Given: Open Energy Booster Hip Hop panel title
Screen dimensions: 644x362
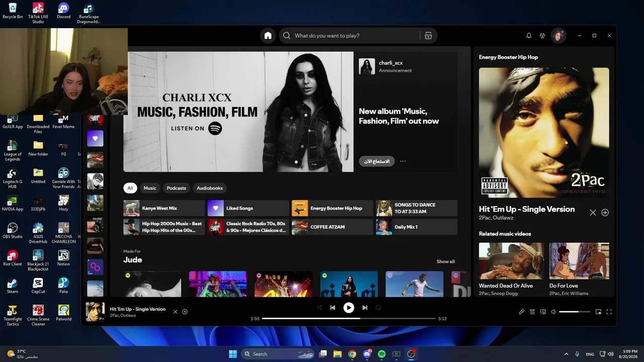Looking at the screenshot, I should (508, 57).
